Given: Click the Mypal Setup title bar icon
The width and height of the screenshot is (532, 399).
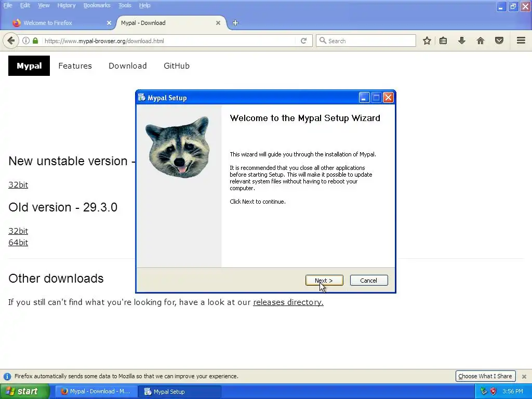Looking at the screenshot, I should click(141, 98).
